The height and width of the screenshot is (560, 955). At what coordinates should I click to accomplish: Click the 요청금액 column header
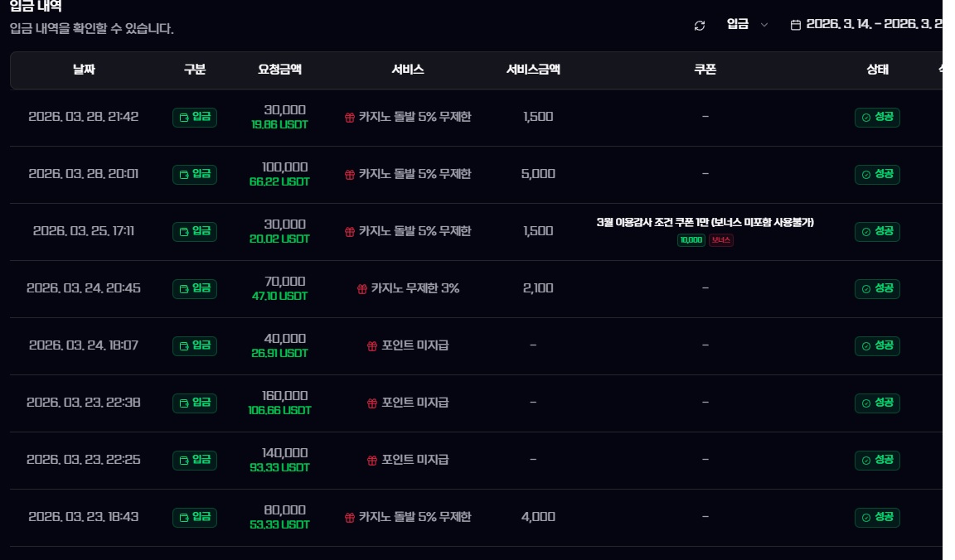[x=279, y=70]
